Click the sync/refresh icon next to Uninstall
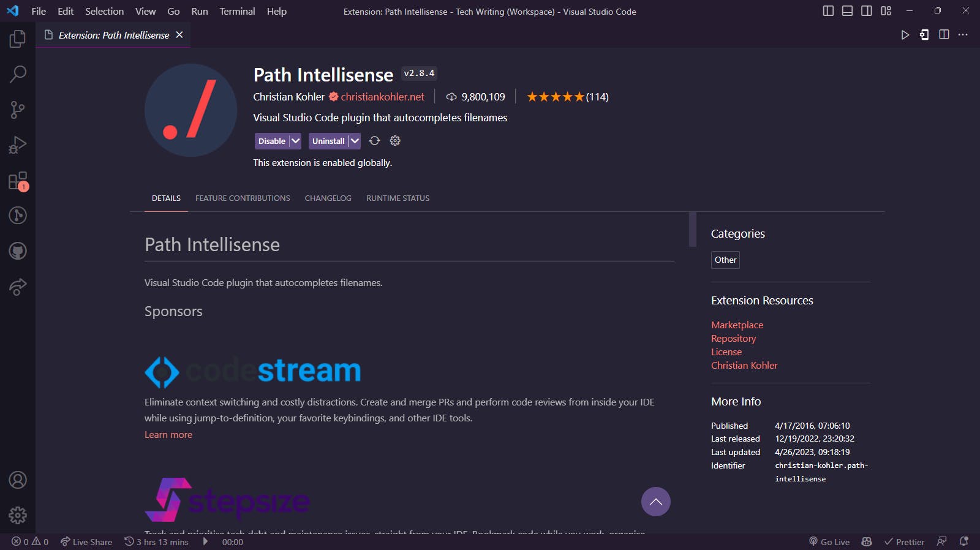The height and width of the screenshot is (550, 980). pyautogui.click(x=374, y=141)
